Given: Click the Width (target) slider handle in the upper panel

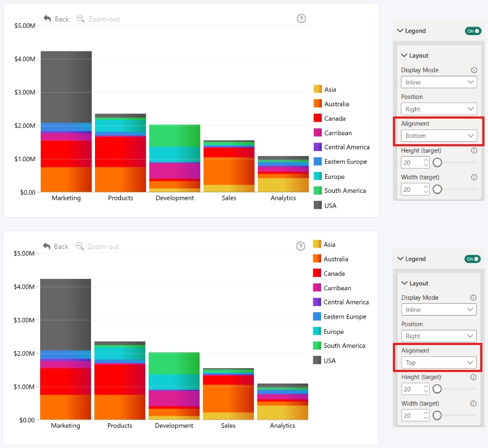Looking at the screenshot, I should pos(437,189).
